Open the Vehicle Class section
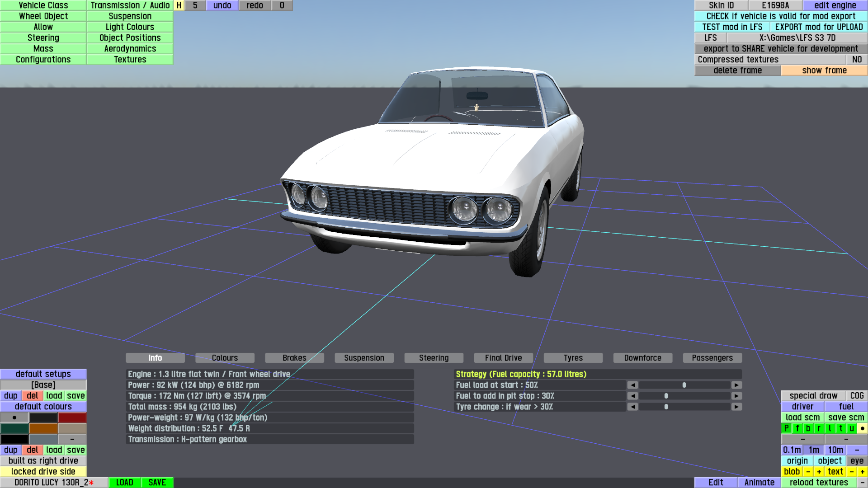The image size is (868, 488). [43, 5]
